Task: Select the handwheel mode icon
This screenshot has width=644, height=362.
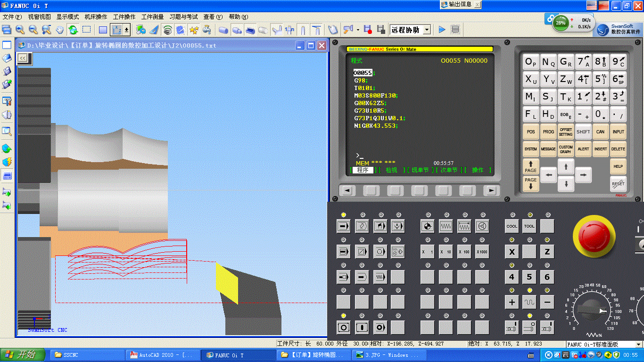Action: [x=482, y=226]
